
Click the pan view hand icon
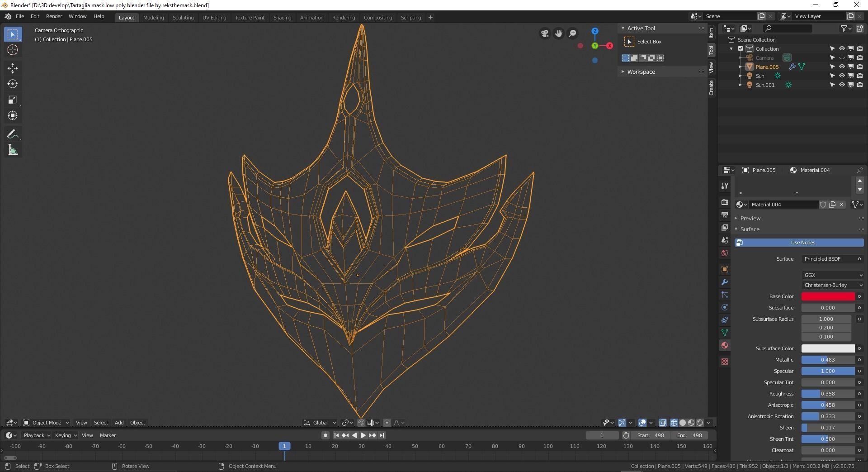[x=559, y=33]
